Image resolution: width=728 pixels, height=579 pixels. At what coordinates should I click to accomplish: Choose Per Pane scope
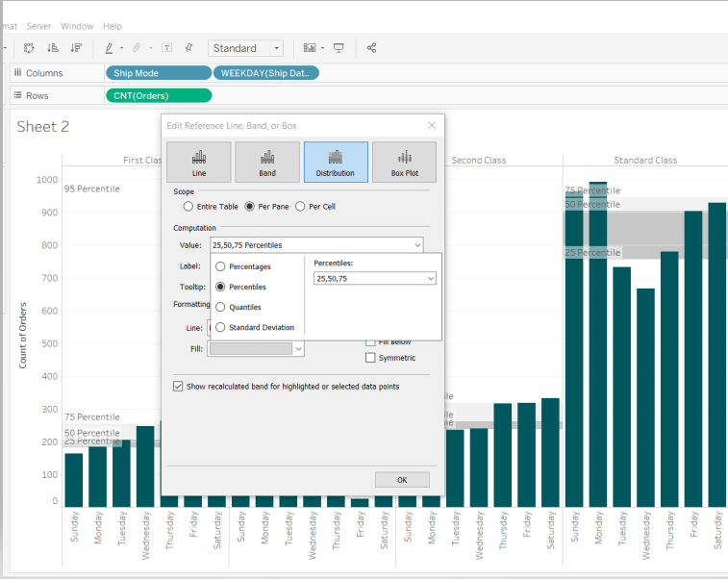point(250,206)
